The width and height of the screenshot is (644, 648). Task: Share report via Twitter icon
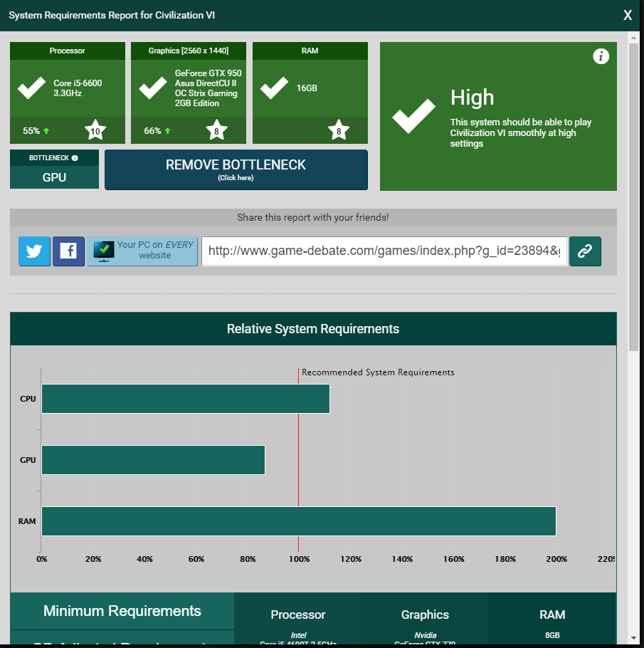[34, 251]
